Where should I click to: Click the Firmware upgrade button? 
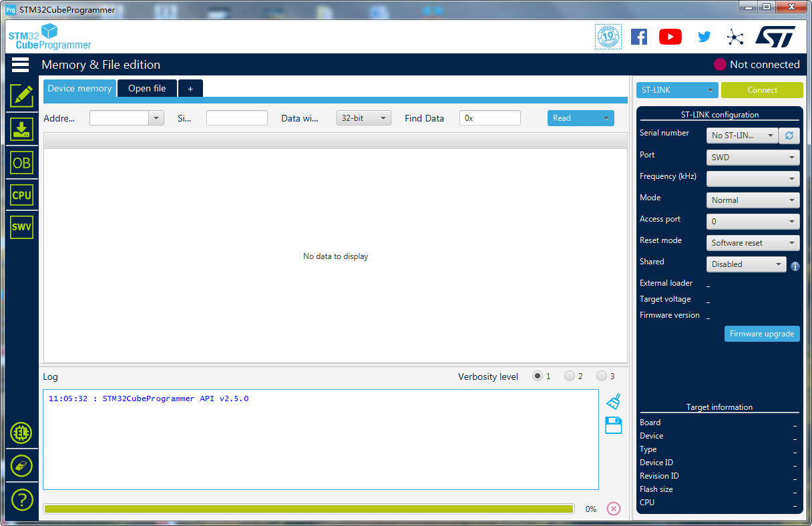(x=762, y=334)
